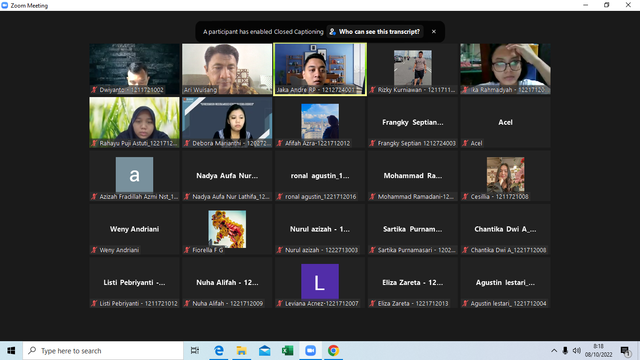The height and width of the screenshot is (360, 640).
Task: Select Debora Marianthi's video tile
Action: tap(227, 122)
